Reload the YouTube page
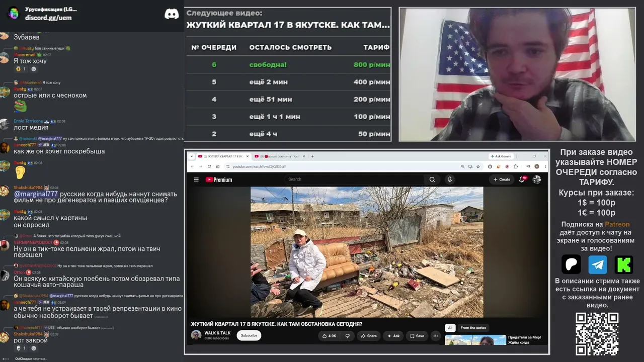 [x=209, y=166]
